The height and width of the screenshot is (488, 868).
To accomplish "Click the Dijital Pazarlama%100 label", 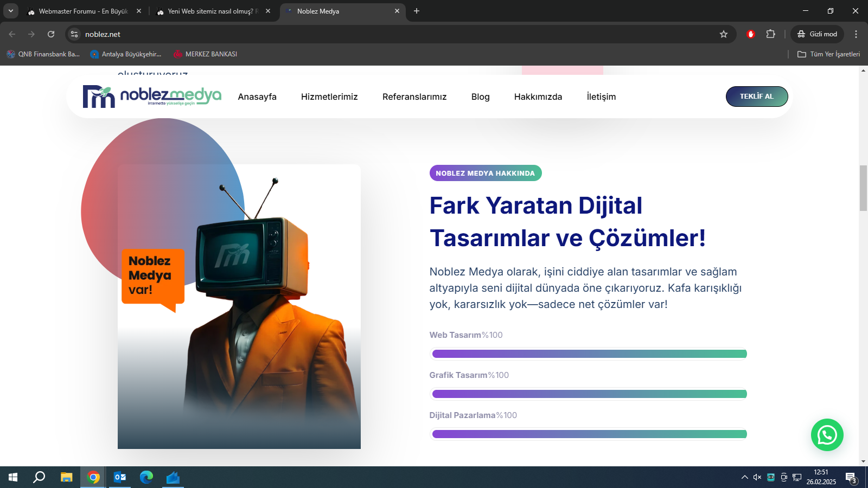I will tap(473, 415).
